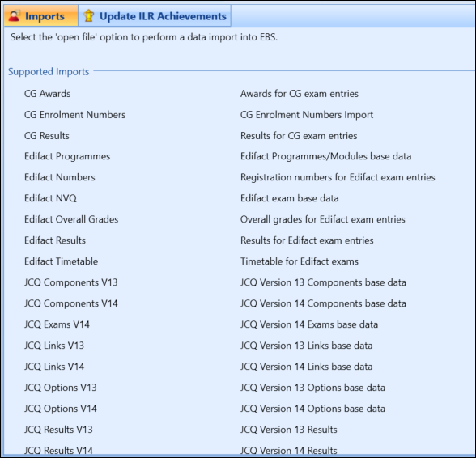Click 'CG Enrolment Numbers Import' description
The image size is (476, 458).
(307, 115)
